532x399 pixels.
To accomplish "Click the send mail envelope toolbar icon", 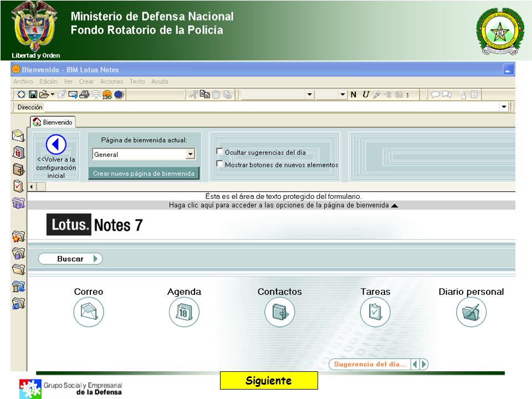I will tap(73, 94).
